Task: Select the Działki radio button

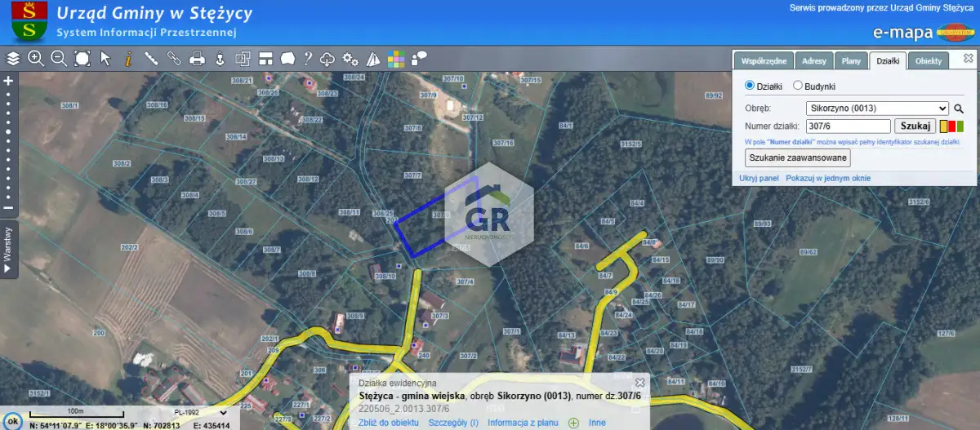Action: [750, 86]
